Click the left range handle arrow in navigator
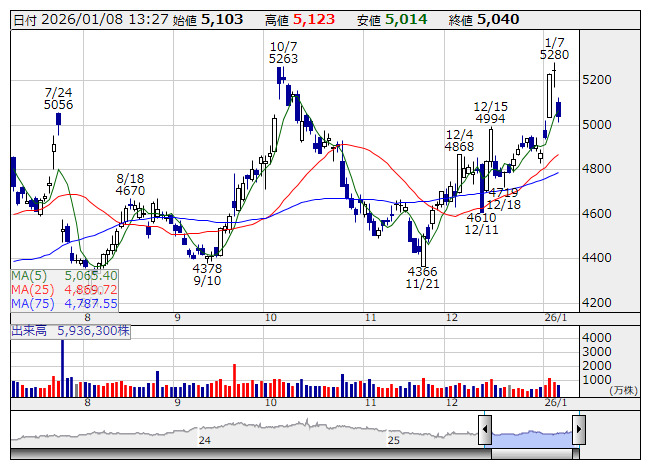Image resolution: width=653 pixels, height=470 pixels. pos(485,431)
